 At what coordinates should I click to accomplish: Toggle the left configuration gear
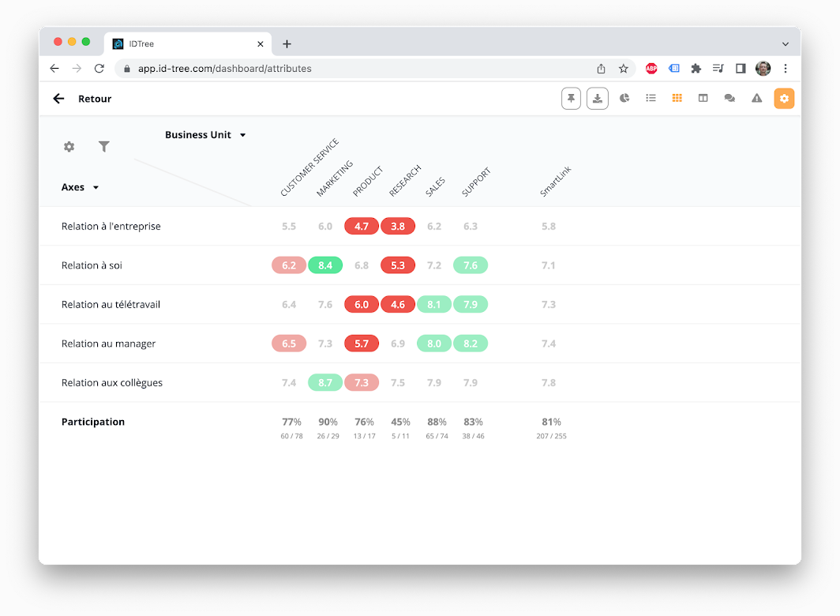pos(69,147)
